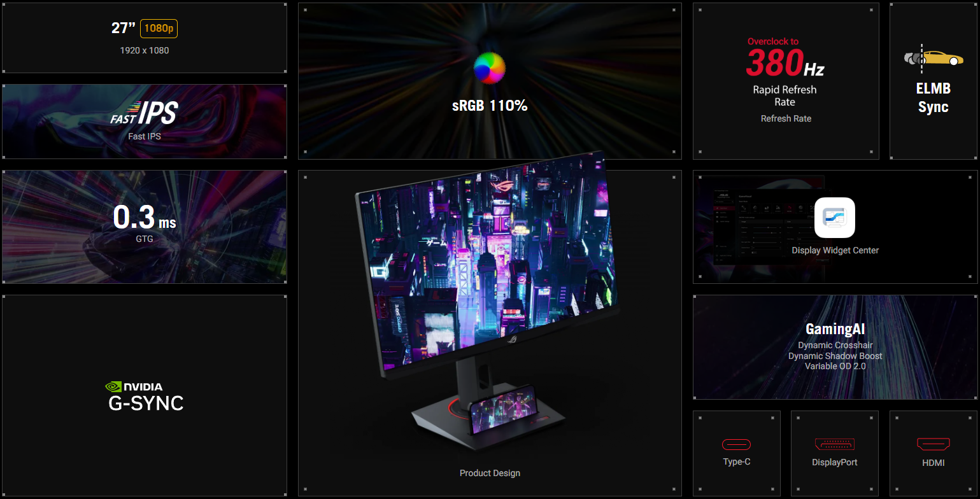This screenshot has height=499, width=980.
Task: Click the 1080p resolution badge
Action: pyautogui.click(x=159, y=29)
